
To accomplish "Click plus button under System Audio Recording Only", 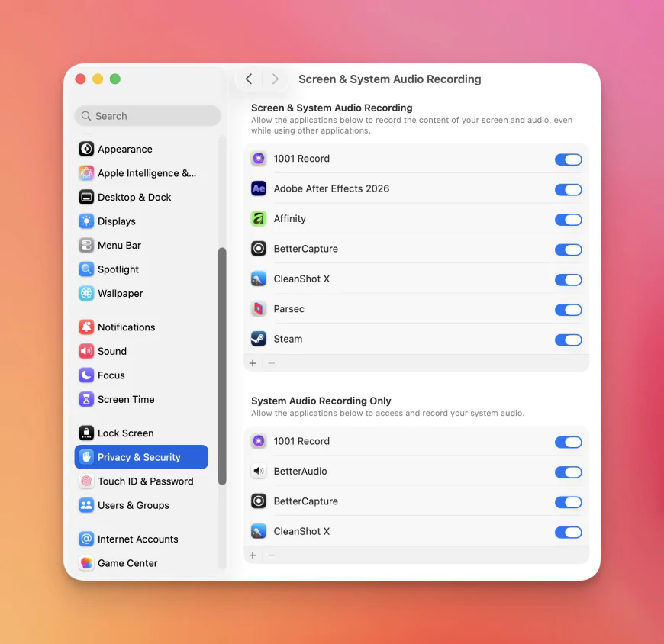I will [253, 555].
